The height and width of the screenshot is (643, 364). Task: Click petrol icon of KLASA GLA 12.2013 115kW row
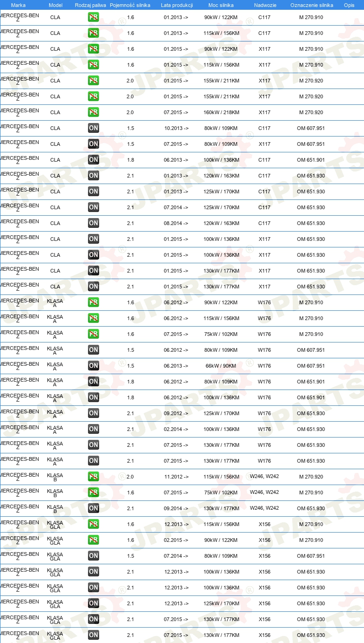click(94, 525)
